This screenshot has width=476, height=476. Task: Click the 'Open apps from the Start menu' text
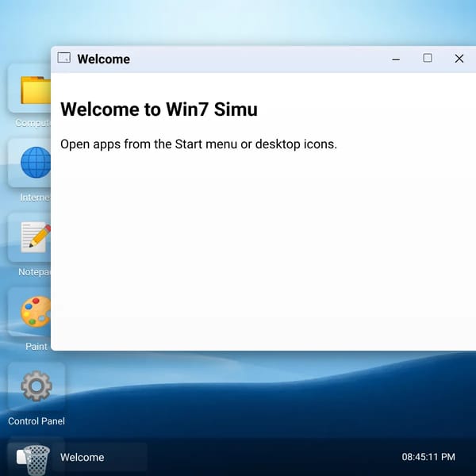tap(198, 144)
